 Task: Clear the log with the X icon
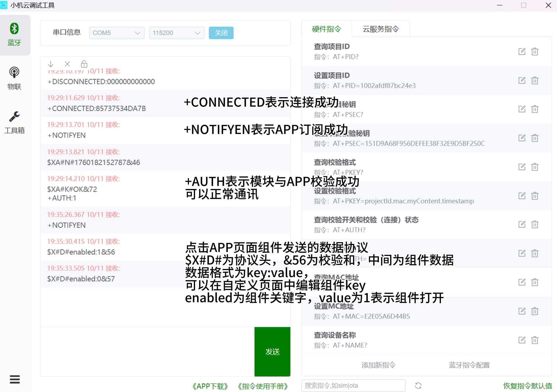[67, 64]
